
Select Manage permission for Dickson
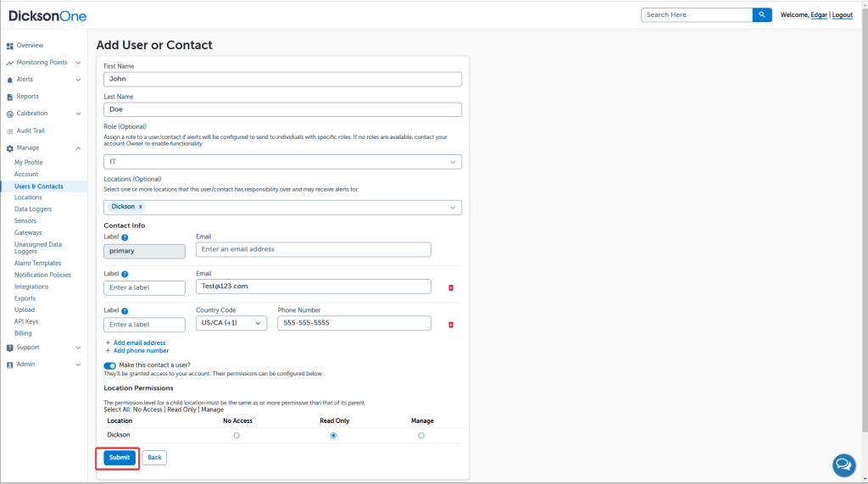[421, 436]
